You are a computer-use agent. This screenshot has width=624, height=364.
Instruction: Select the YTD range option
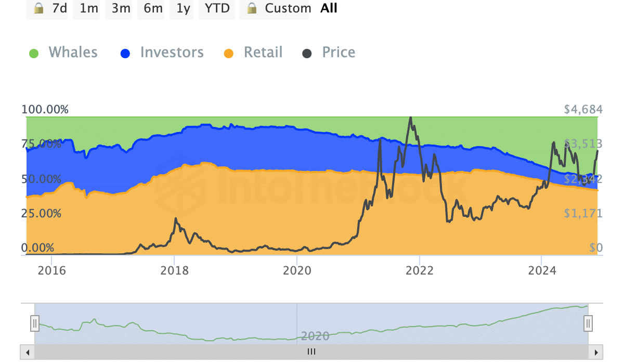217,8
